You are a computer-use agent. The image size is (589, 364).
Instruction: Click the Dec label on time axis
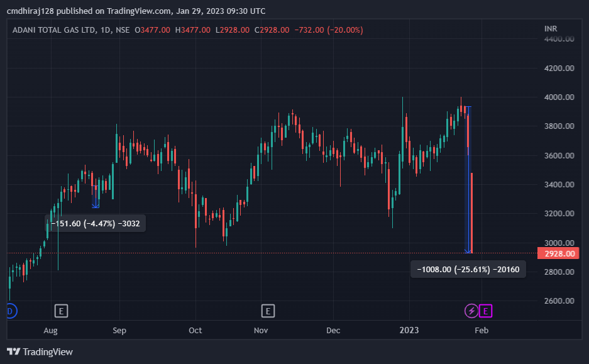(333, 330)
